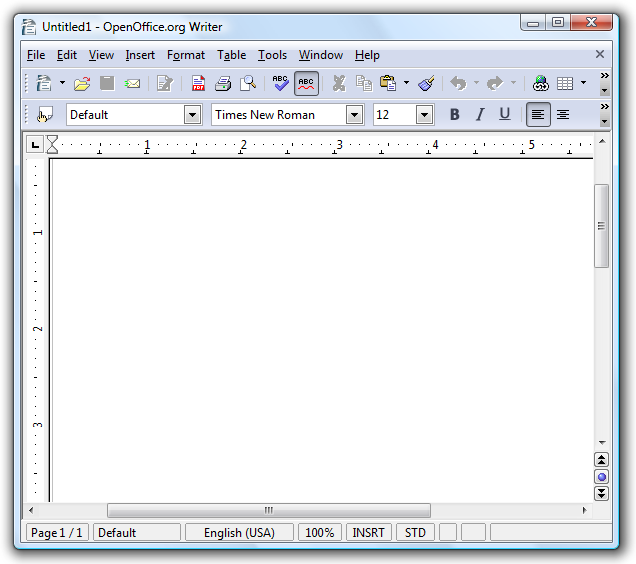Toggle STD selection mode in status bar
636x564 pixels.
tap(415, 532)
